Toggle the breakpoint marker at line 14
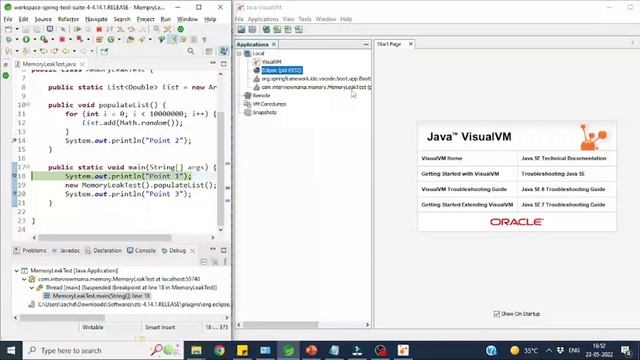Screen dimensions: 640x360 [14, 140]
